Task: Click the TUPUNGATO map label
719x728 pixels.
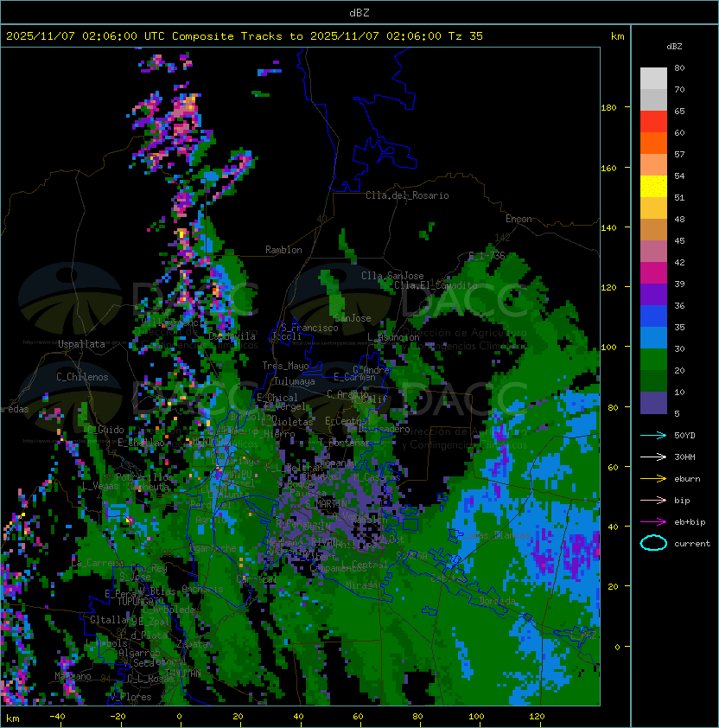Action: (141, 602)
